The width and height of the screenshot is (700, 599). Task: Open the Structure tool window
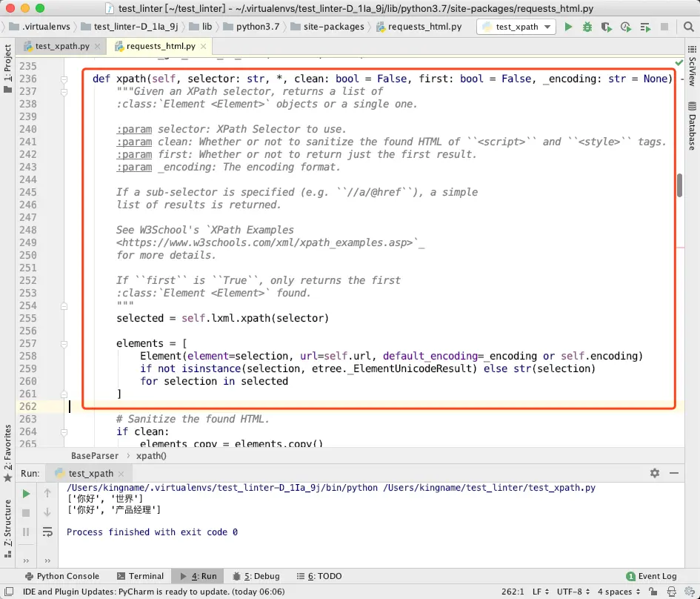click(7, 528)
